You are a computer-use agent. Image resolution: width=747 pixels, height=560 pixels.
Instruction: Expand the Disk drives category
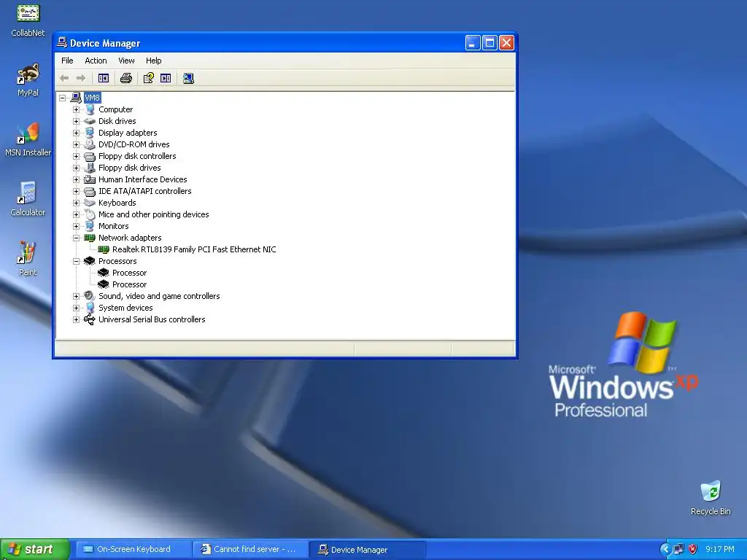pyautogui.click(x=76, y=122)
